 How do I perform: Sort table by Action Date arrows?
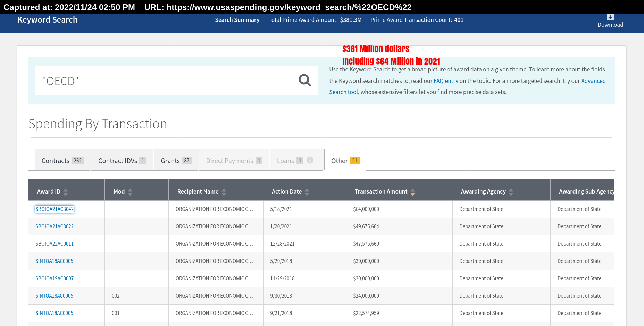pos(307,192)
